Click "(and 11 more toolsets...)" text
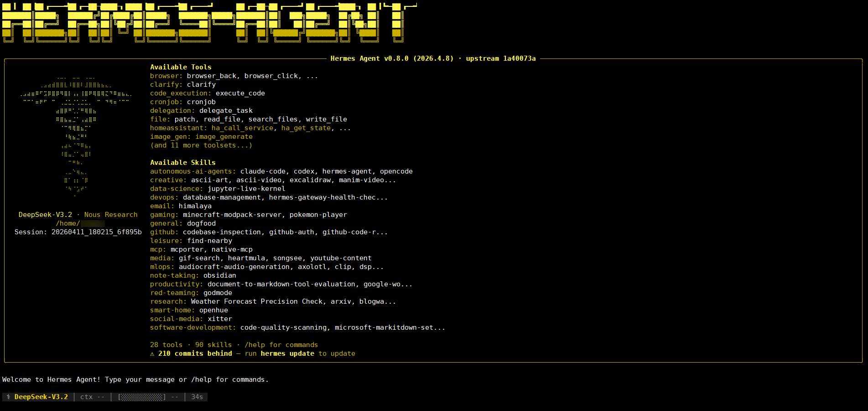The height and width of the screenshot is (411, 868). (201, 145)
